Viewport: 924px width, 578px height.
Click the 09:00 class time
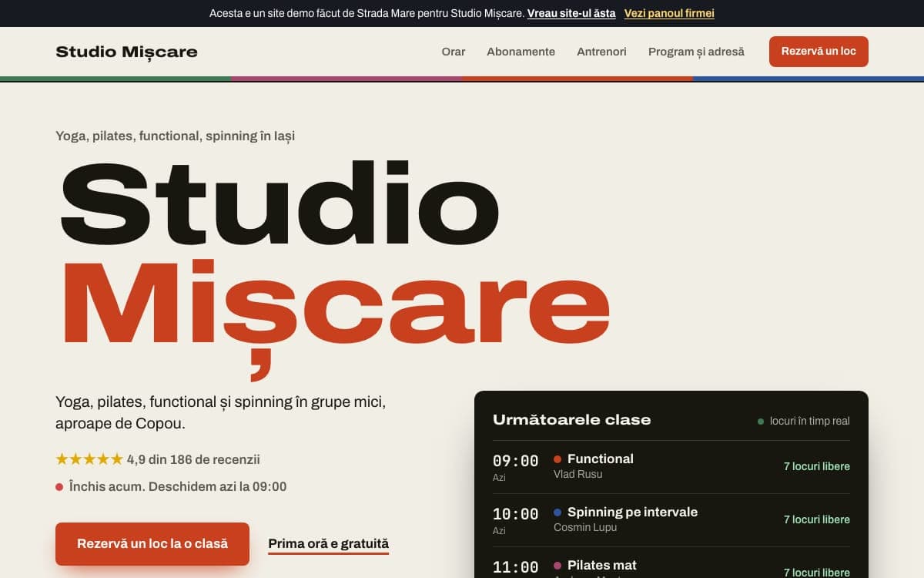coord(515,461)
